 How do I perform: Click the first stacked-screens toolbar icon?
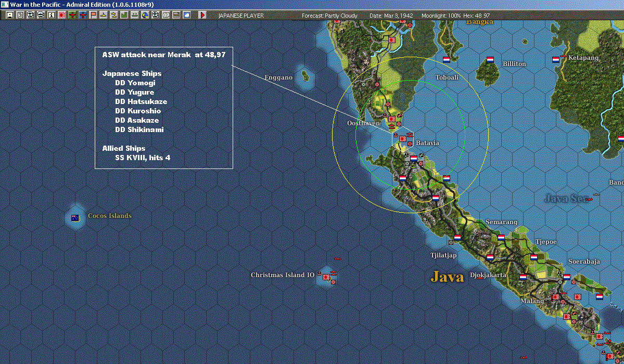click(x=31, y=15)
